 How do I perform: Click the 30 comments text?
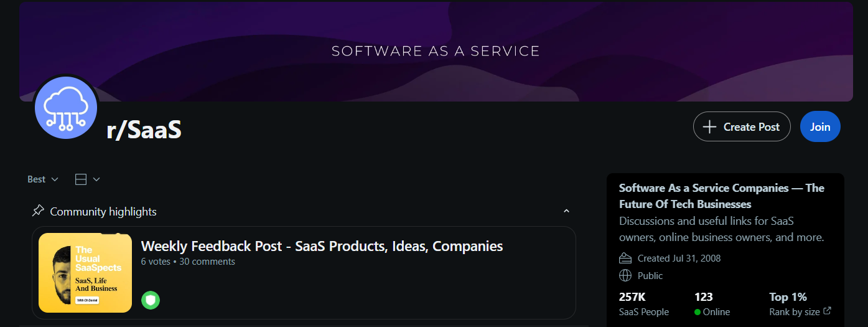tap(207, 262)
